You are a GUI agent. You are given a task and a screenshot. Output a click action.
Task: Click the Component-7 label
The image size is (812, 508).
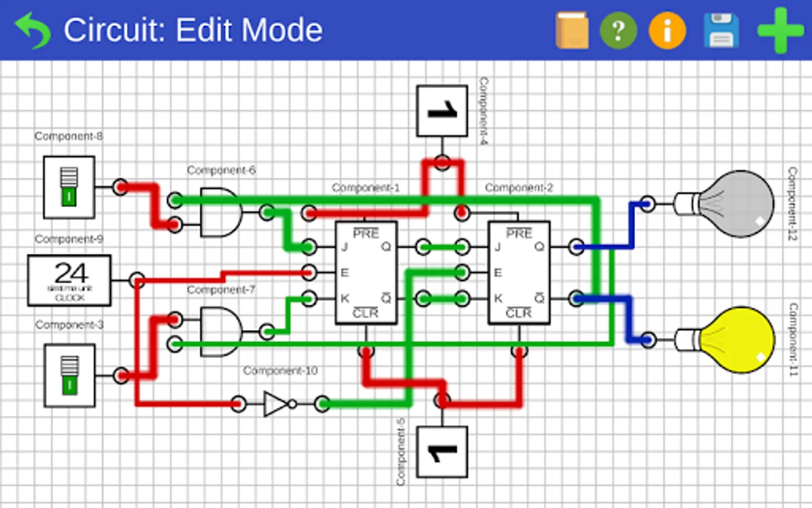tap(221, 290)
